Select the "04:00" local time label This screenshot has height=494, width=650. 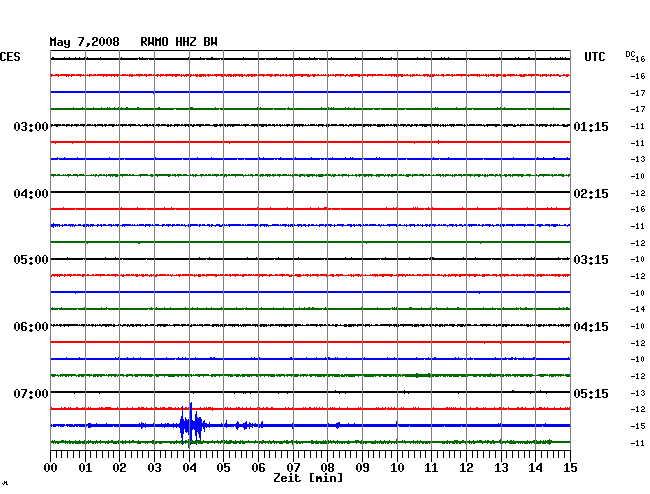31,194
